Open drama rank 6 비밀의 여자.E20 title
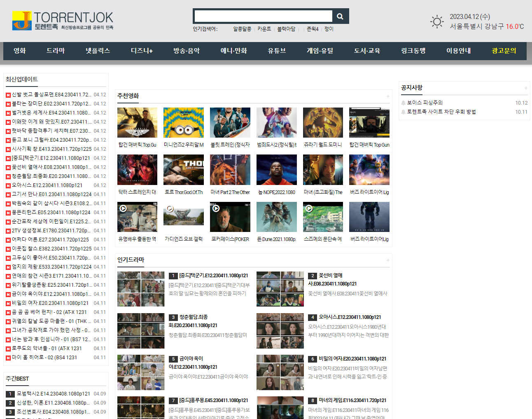Screen dimensions: 532x419 352,359
